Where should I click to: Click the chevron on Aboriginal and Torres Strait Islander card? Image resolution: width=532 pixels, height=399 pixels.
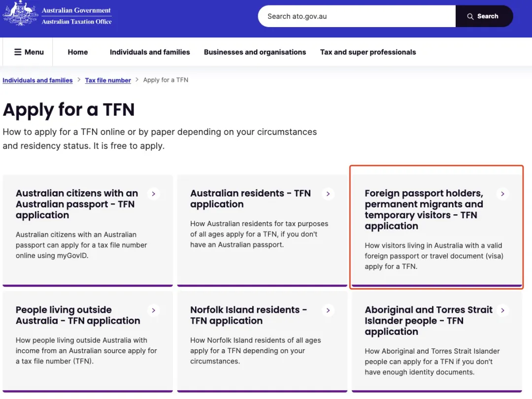[502, 310]
